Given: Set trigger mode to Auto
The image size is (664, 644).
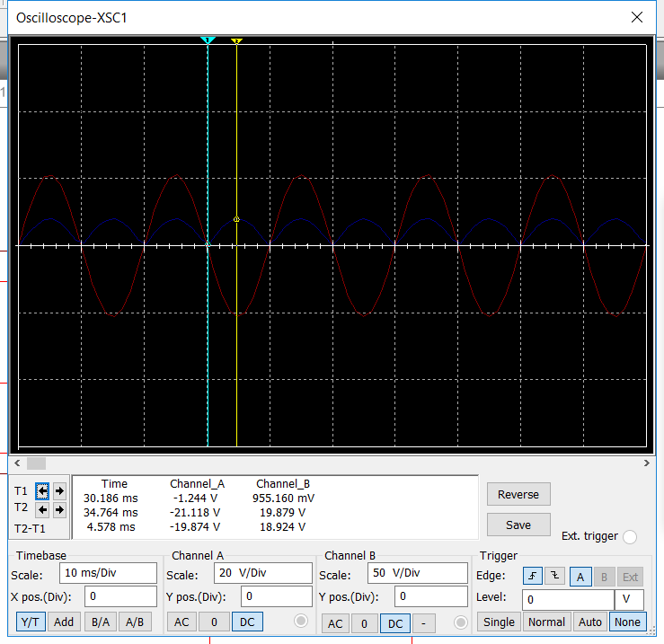Looking at the screenshot, I should point(589,622).
